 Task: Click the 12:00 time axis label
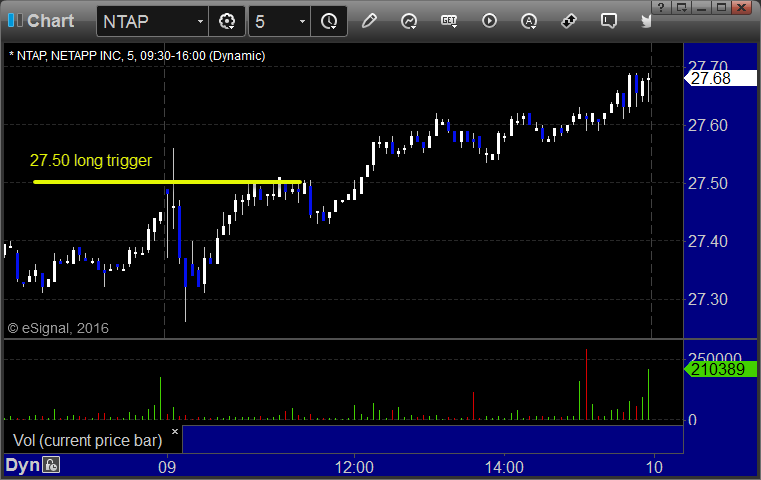pos(354,467)
